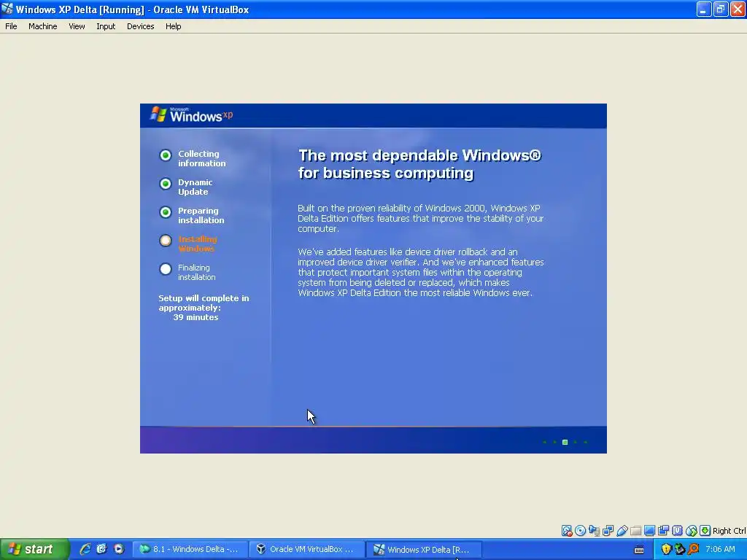Image resolution: width=747 pixels, height=560 pixels.
Task: Click 'Setup will complete in approximately' text
Action: pyautogui.click(x=204, y=303)
